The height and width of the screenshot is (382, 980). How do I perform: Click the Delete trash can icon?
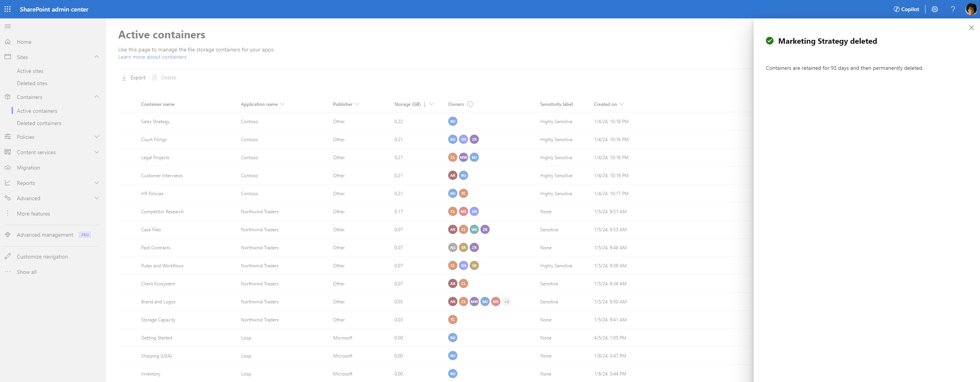pos(155,77)
